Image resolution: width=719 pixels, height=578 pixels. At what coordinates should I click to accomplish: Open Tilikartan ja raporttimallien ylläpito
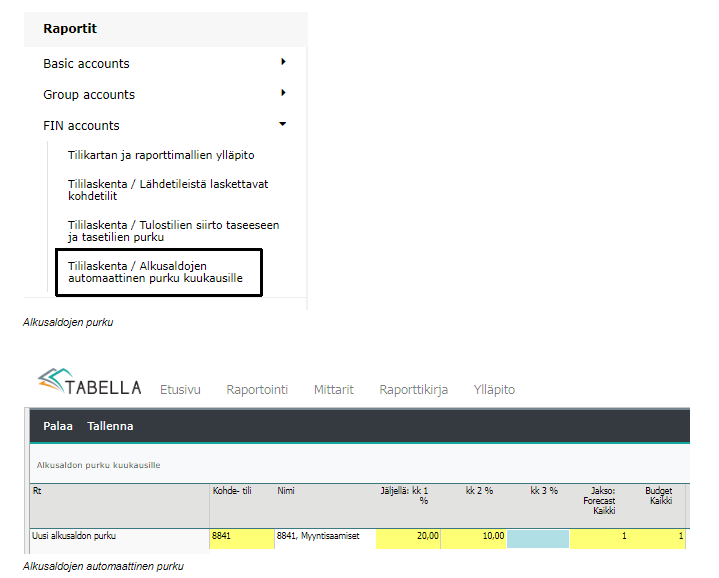coord(161,155)
